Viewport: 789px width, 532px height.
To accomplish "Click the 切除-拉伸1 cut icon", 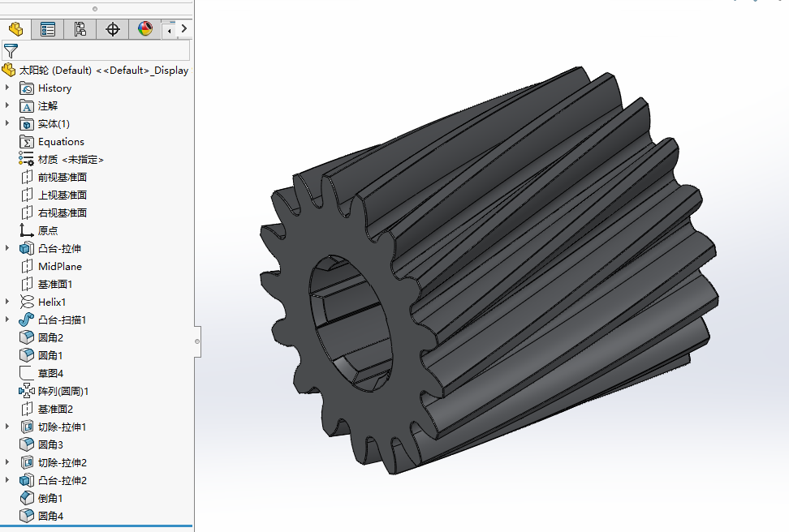I will pos(27,427).
